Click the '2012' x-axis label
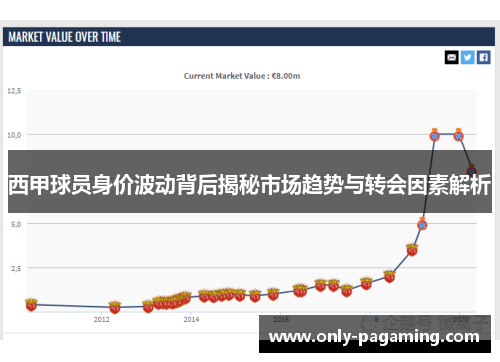The height and width of the screenshot is (362, 500). (102, 319)
